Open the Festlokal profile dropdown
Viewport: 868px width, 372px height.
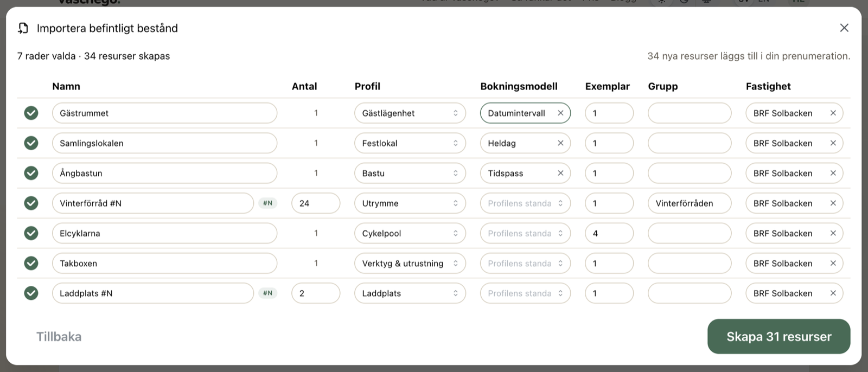coord(410,143)
